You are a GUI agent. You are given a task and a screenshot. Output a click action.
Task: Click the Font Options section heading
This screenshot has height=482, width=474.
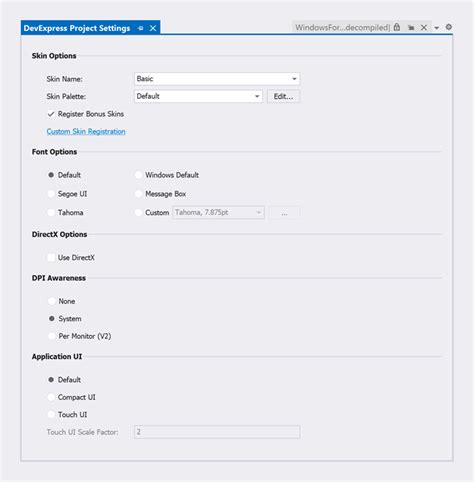coord(54,152)
